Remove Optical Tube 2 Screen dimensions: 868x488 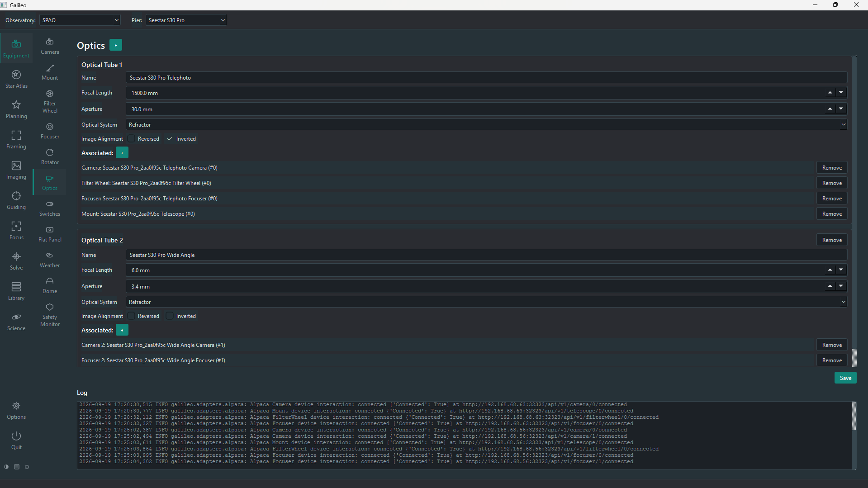pyautogui.click(x=832, y=240)
